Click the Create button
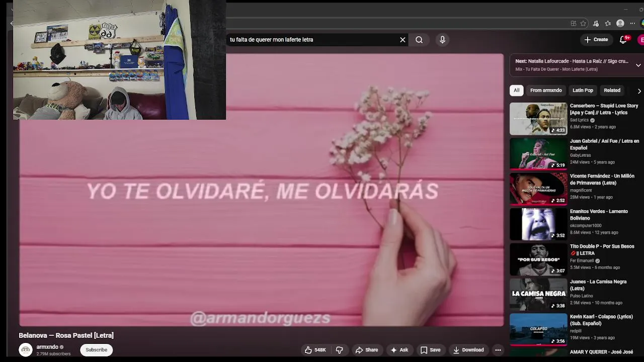644x362 pixels. point(596,40)
